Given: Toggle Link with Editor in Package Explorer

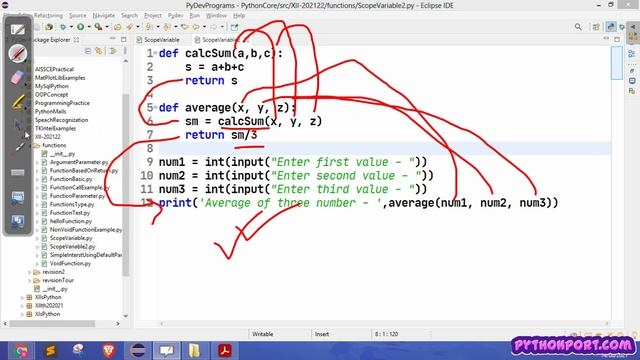Looking at the screenshot, I should coord(98,51).
